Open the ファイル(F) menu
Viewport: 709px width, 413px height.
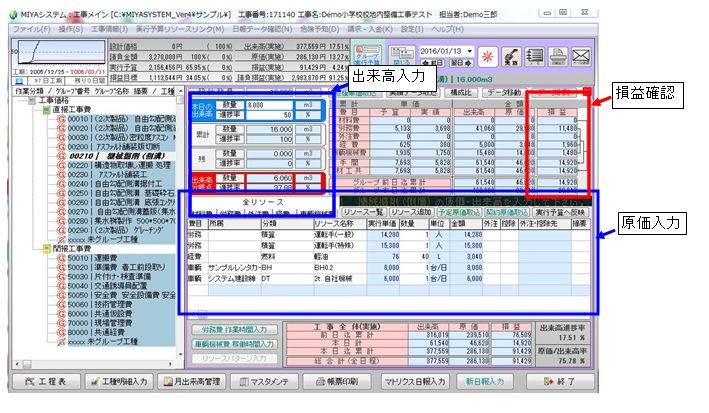pos(32,29)
